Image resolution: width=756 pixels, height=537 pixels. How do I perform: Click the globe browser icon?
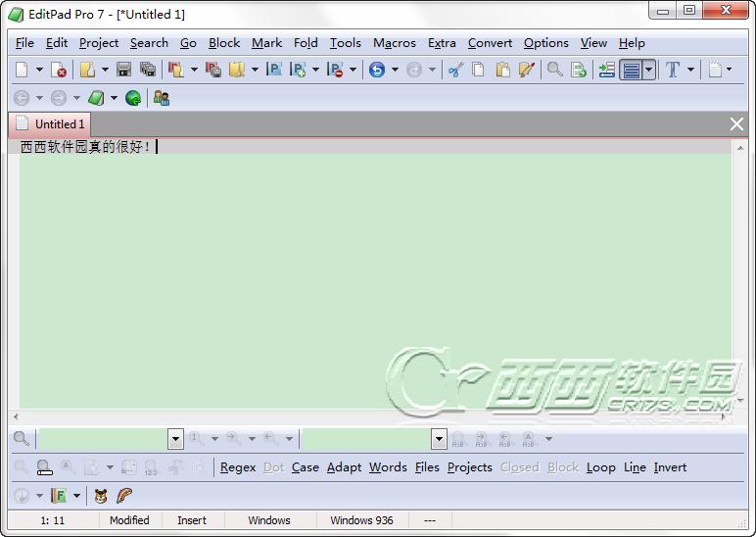[x=133, y=98]
